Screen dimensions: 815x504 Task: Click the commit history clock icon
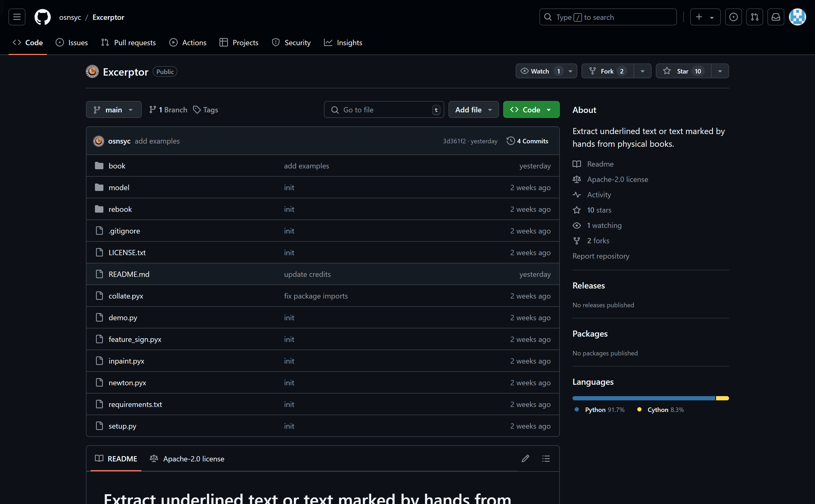coord(511,141)
